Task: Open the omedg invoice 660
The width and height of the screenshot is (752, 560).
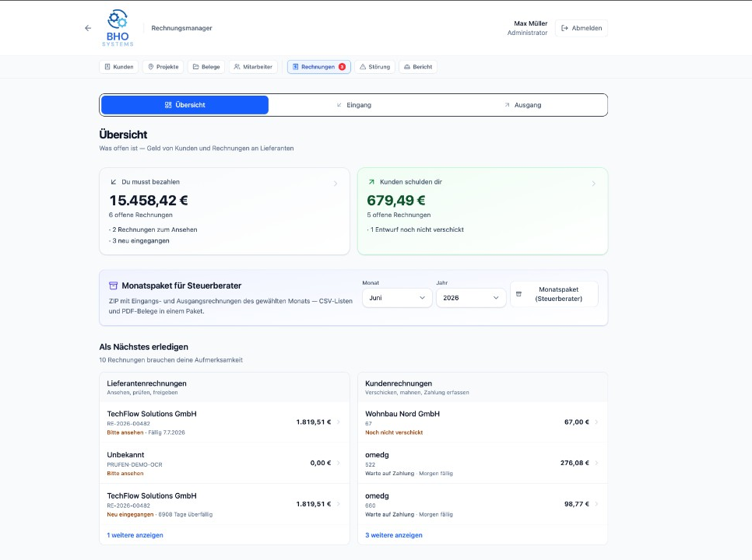Action: (x=483, y=505)
